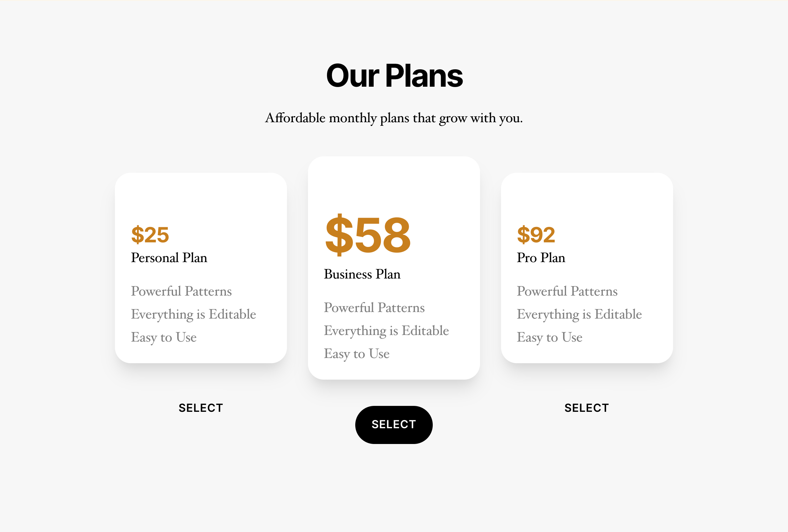Click the Pro Plan title
Viewport: 788px width, 532px height.
(540, 258)
